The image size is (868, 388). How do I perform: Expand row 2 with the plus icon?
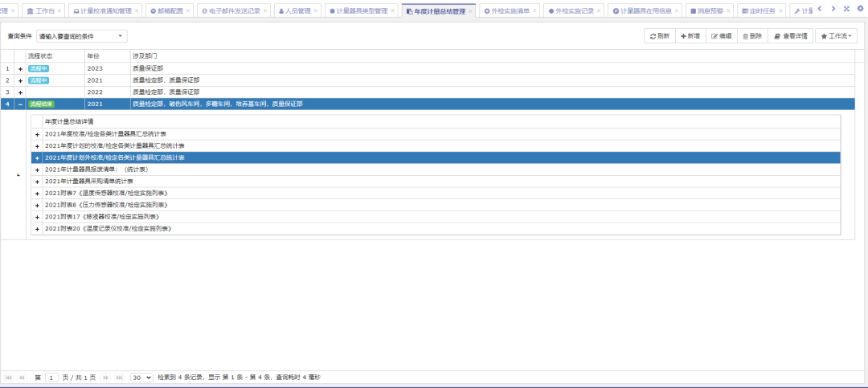(x=20, y=80)
